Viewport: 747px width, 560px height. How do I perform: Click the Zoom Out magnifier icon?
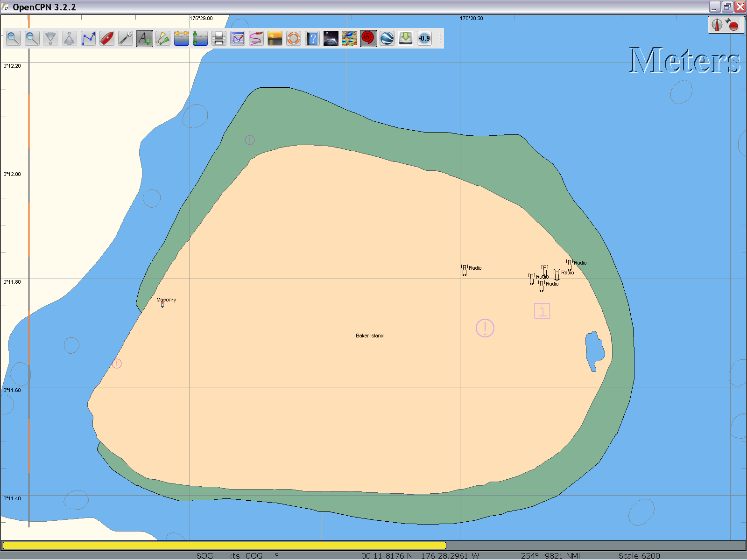pos(32,38)
